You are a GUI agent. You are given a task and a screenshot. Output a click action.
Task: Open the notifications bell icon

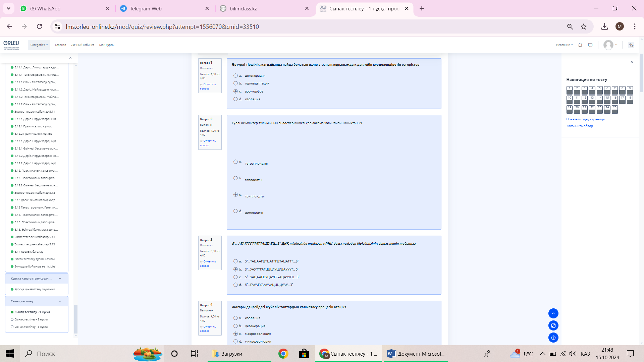tap(580, 45)
